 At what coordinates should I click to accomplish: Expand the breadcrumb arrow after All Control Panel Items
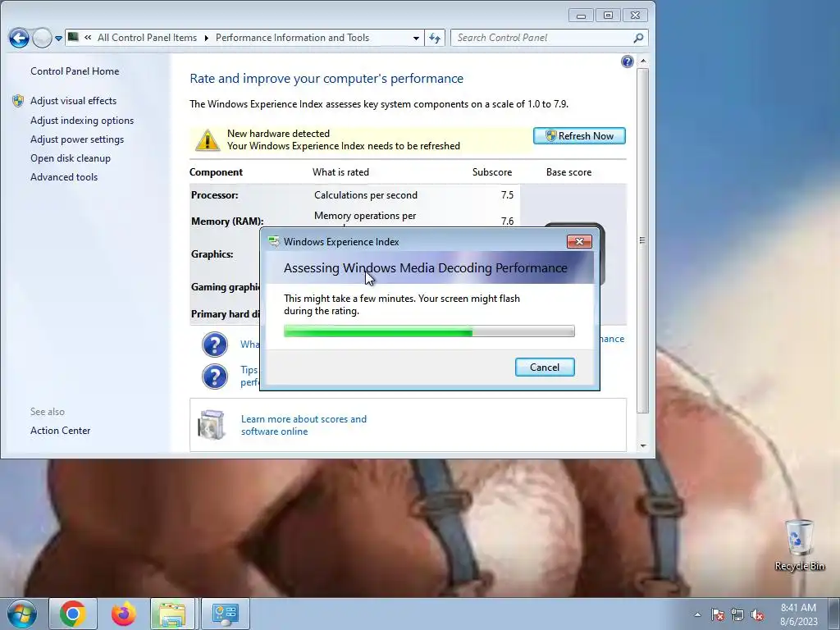206,38
